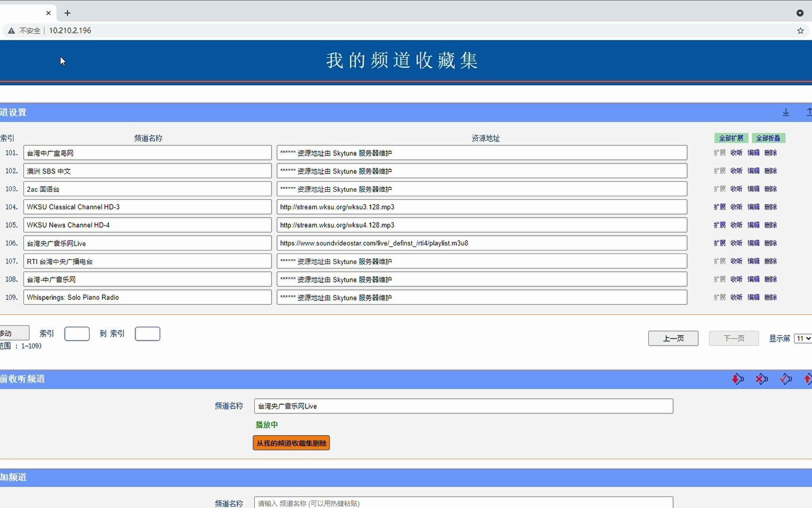Viewport: 812px width, 508px height.
Task: Click the wksu3.128.mp3 resource address field
Action: (x=482, y=207)
